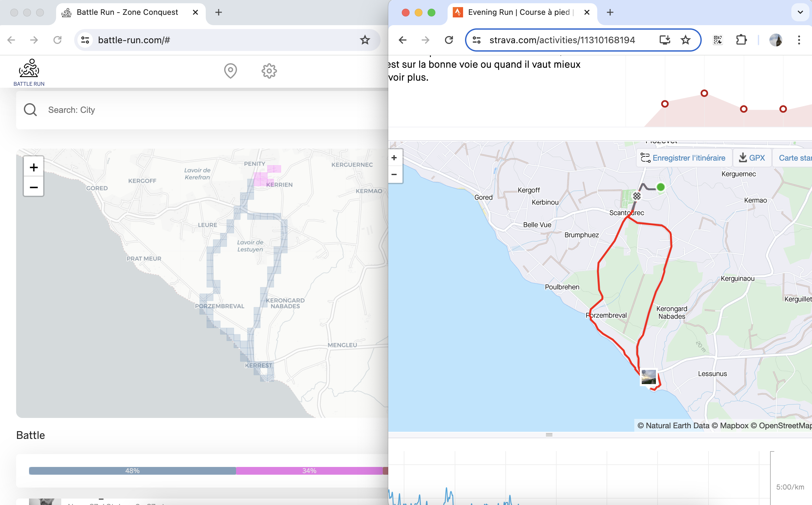Reload the Strava activity page

click(x=449, y=40)
